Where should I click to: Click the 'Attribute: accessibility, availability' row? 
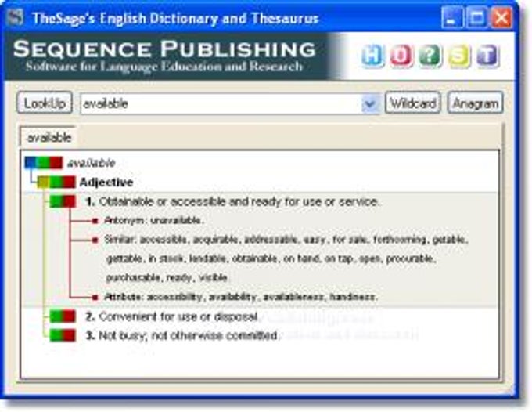click(240, 297)
